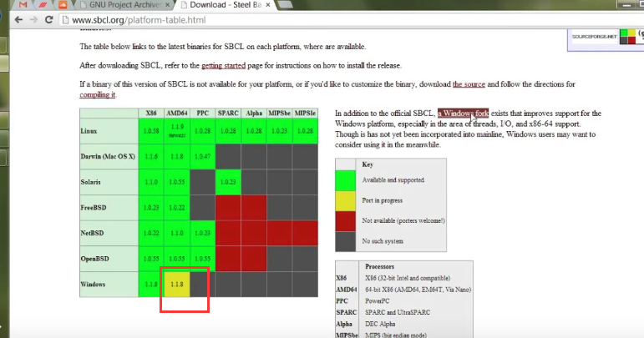Download Linux PPC binary 1.0.28
The height and width of the screenshot is (338, 644).
pyautogui.click(x=202, y=131)
